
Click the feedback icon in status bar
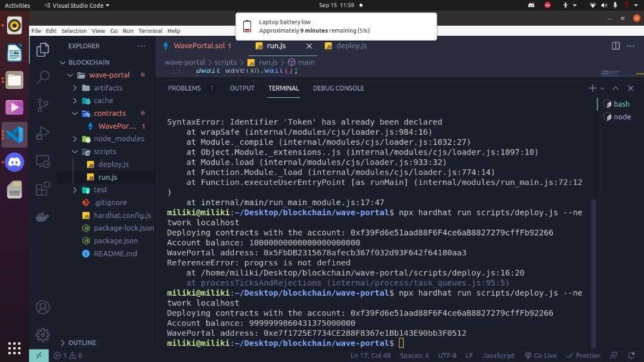point(614,355)
